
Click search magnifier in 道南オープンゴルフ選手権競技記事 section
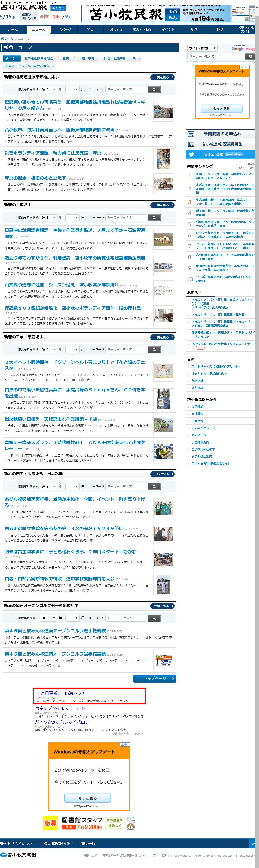(154, 618)
